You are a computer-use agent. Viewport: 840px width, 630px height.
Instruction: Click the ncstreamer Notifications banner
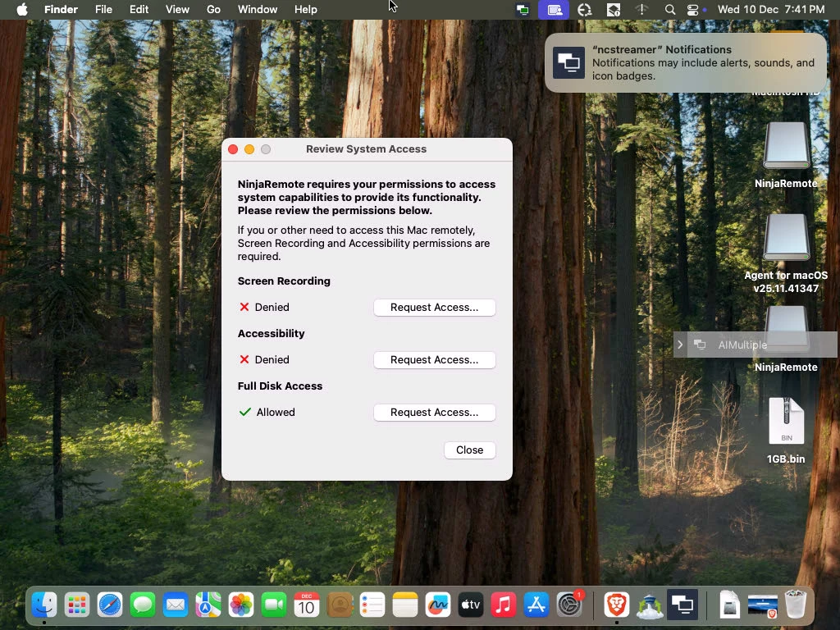(686, 62)
